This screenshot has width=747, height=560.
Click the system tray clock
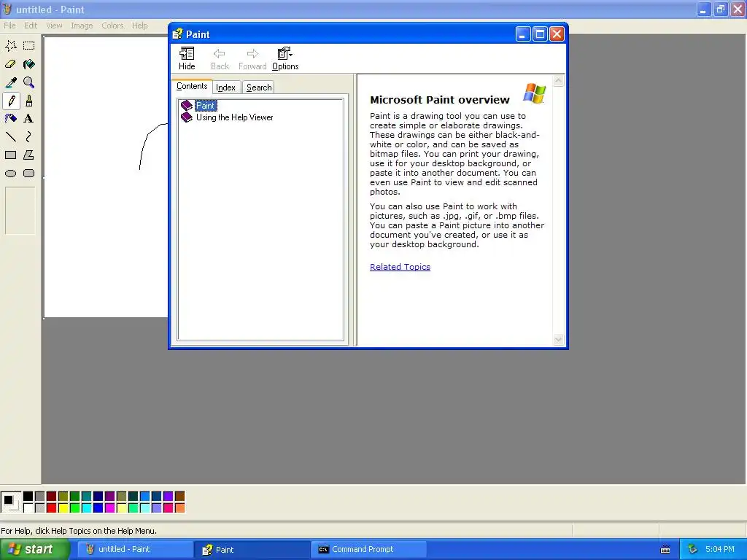(x=719, y=550)
